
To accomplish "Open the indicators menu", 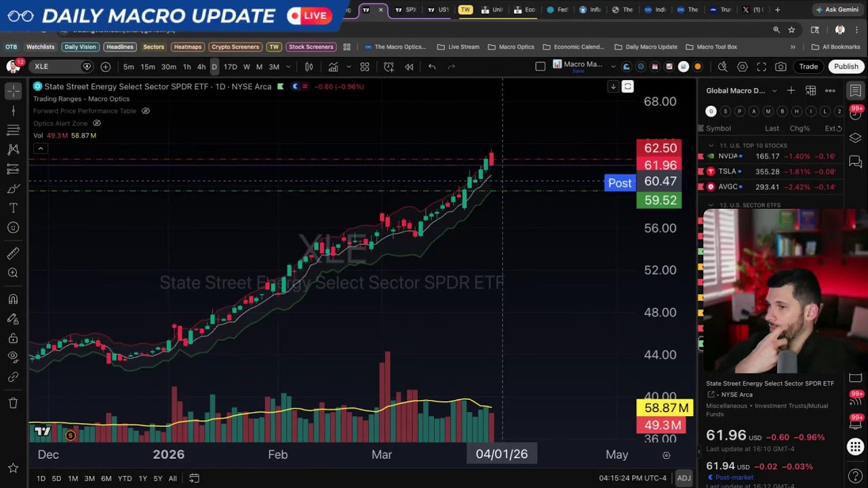I will tap(334, 66).
